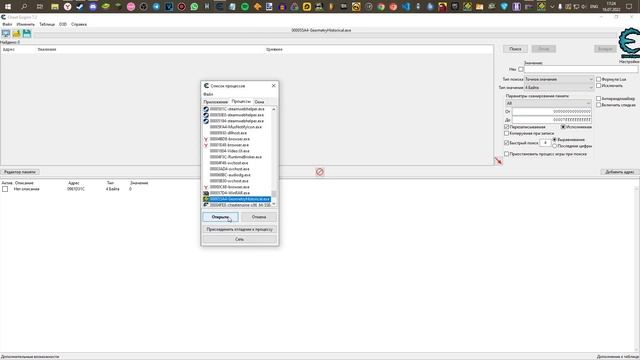The width and height of the screenshot is (640, 360).
Task: Click the open cheat table folder icon
Action: (16, 34)
